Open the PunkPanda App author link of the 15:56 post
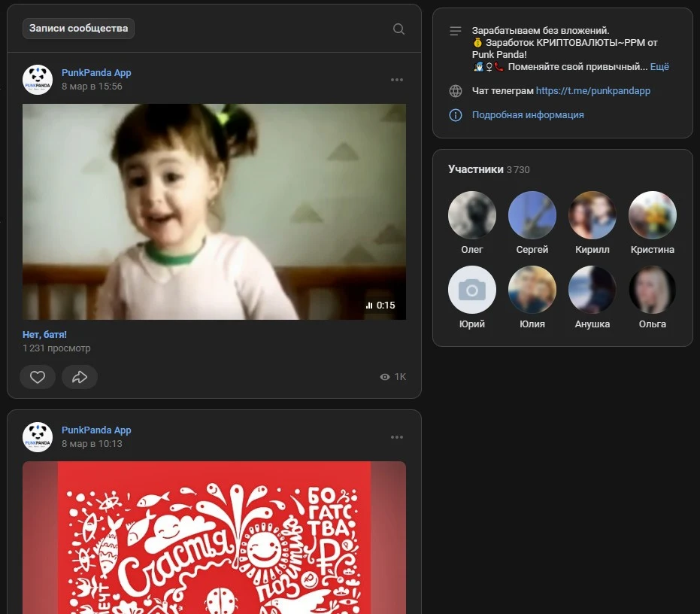 tap(96, 72)
